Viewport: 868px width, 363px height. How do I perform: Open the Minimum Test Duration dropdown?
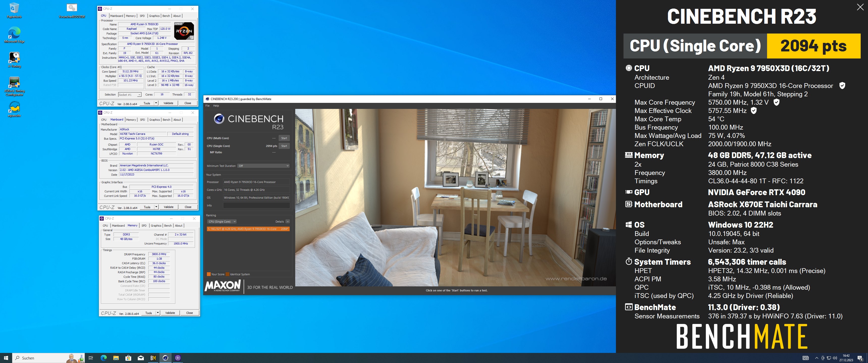(x=263, y=166)
